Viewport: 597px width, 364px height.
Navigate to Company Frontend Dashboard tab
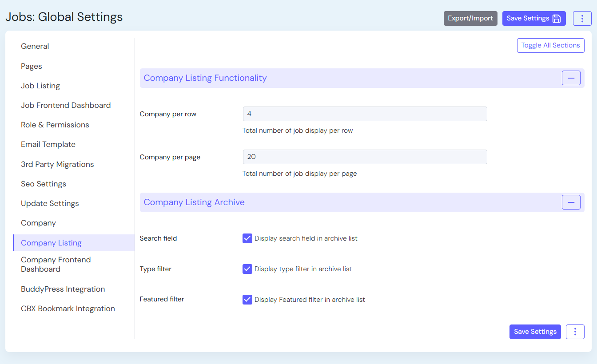pos(56,265)
